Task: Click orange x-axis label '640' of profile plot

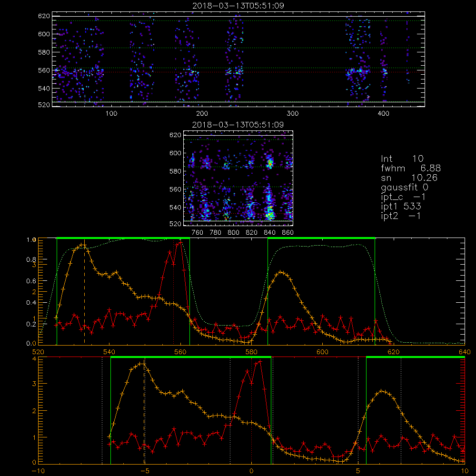Action: 465,352
